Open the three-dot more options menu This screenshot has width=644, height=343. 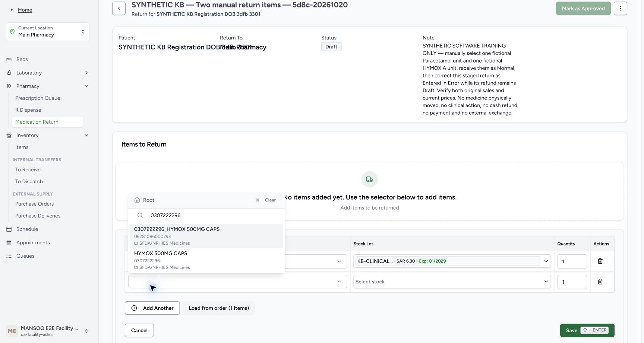621,8
